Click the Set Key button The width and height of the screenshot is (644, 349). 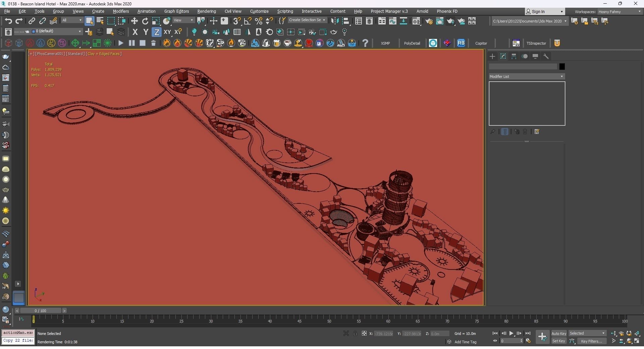(x=558, y=341)
